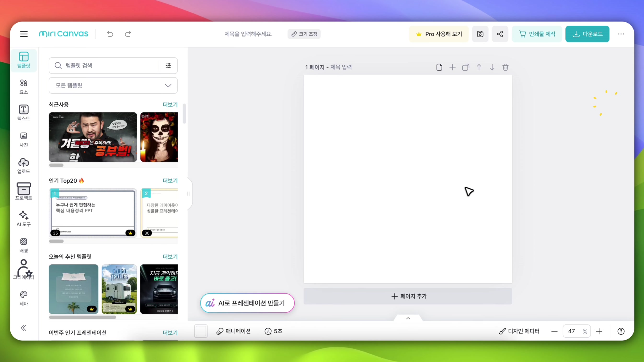The width and height of the screenshot is (644, 362).
Task: Select the black car 바로 출고 template
Action: pyautogui.click(x=159, y=289)
